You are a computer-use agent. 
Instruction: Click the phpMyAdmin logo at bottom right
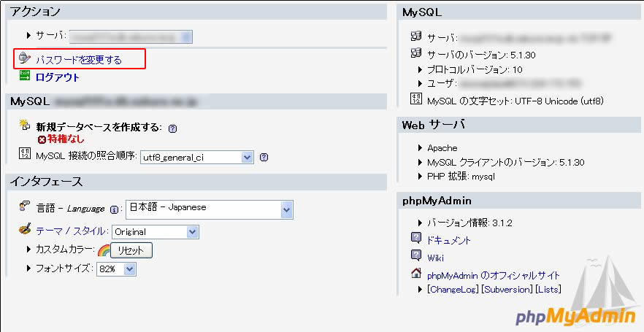(x=576, y=316)
